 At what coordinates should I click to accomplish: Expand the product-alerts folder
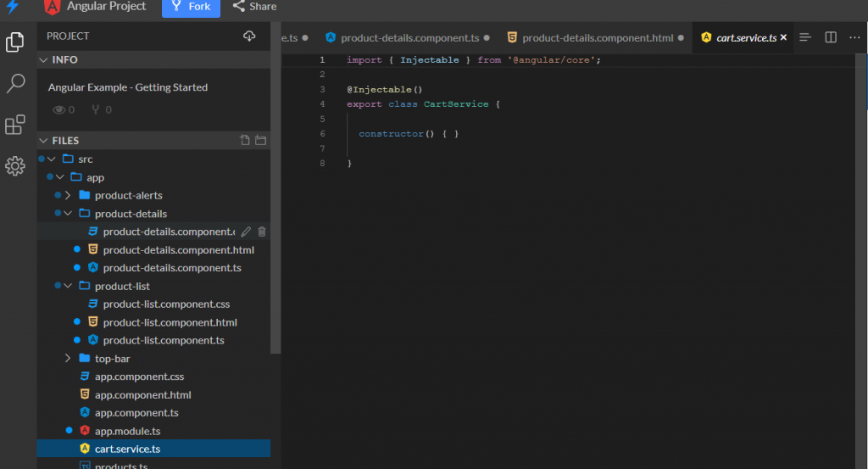(x=68, y=195)
